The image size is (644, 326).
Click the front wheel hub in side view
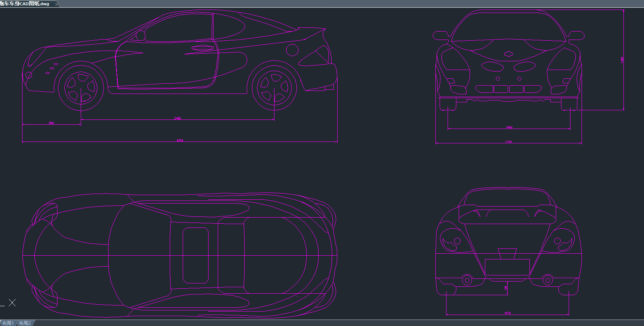tap(81, 88)
